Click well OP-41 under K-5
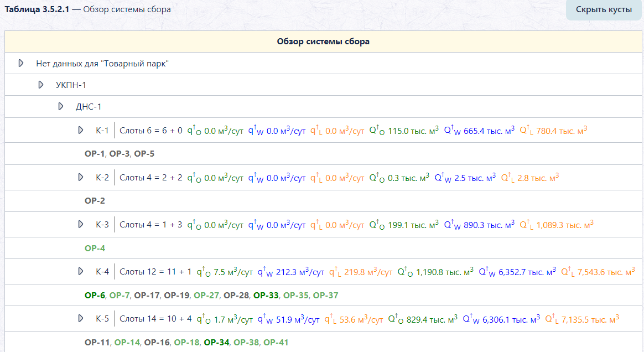This screenshot has width=644, height=352. click(x=276, y=342)
